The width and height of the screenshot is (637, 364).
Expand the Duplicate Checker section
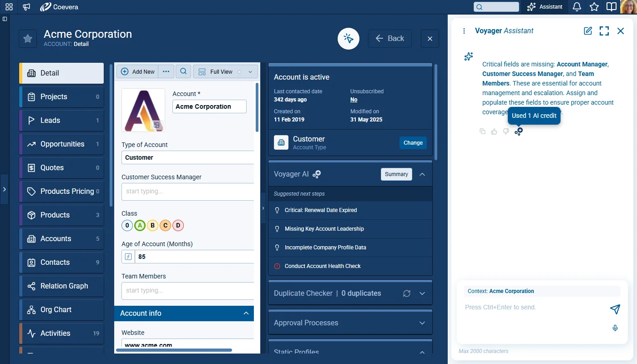422,293
